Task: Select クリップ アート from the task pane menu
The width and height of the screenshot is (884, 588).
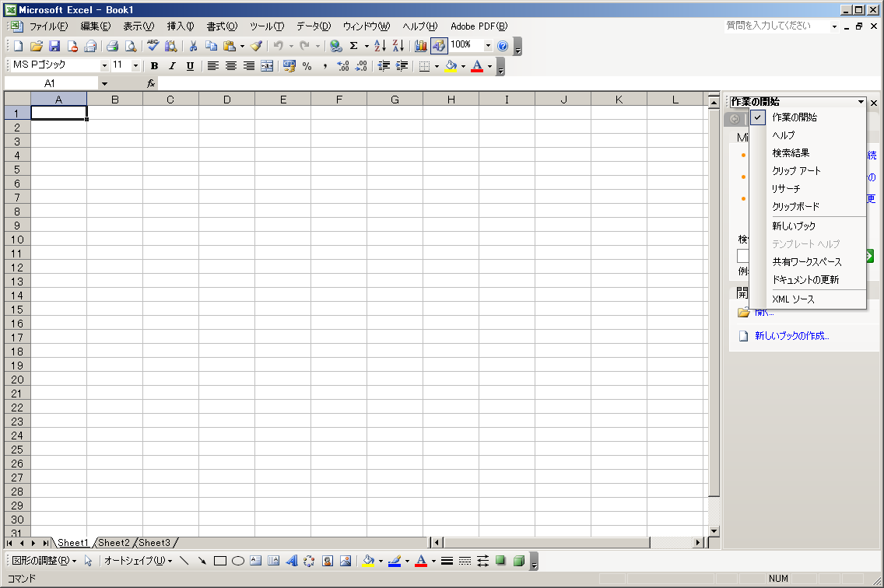Action: [796, 171]
